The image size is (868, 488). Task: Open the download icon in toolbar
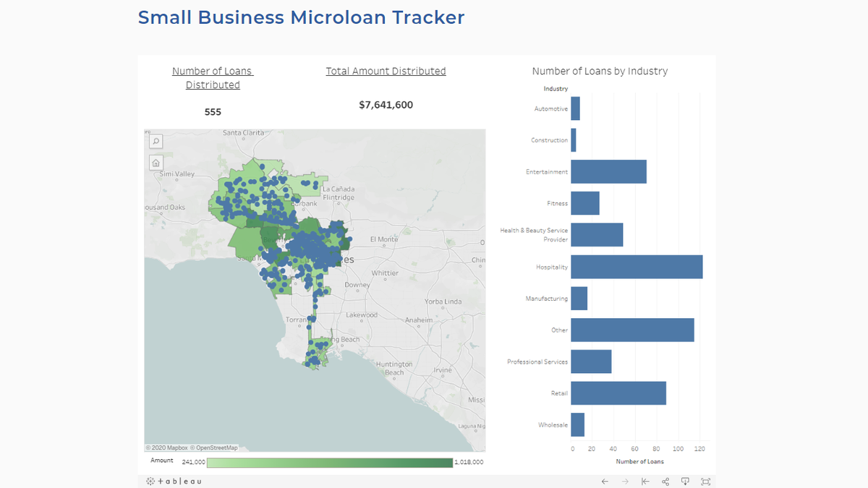click(686, 481)
